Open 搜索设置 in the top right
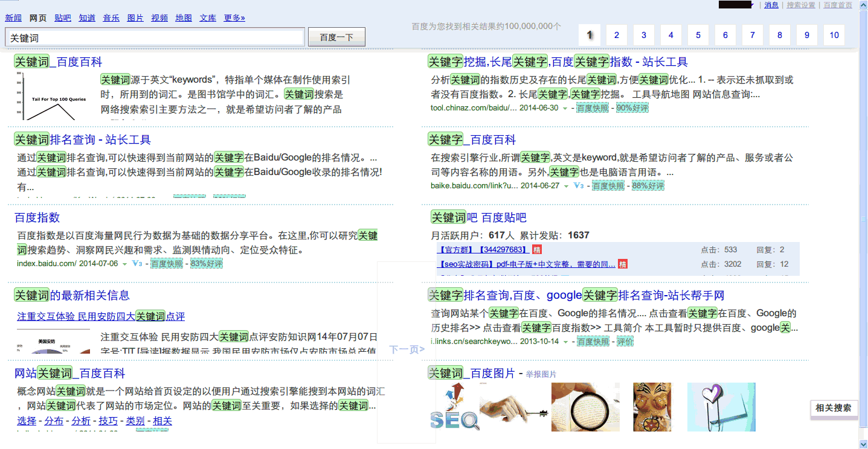The image size is (868, 449). pyautogui.click(x=800, y=5)
